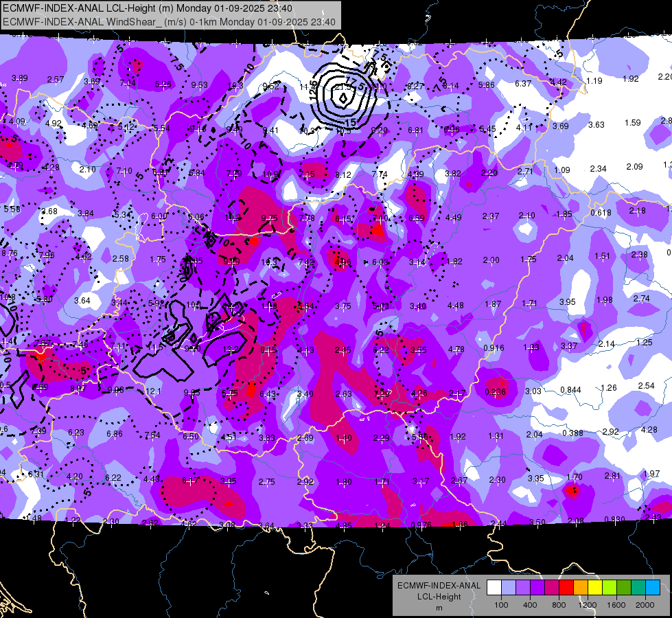This screenshot has width=672, height=618.
Task: Click the grid value 2.54
Action: [x=647, y=385]
